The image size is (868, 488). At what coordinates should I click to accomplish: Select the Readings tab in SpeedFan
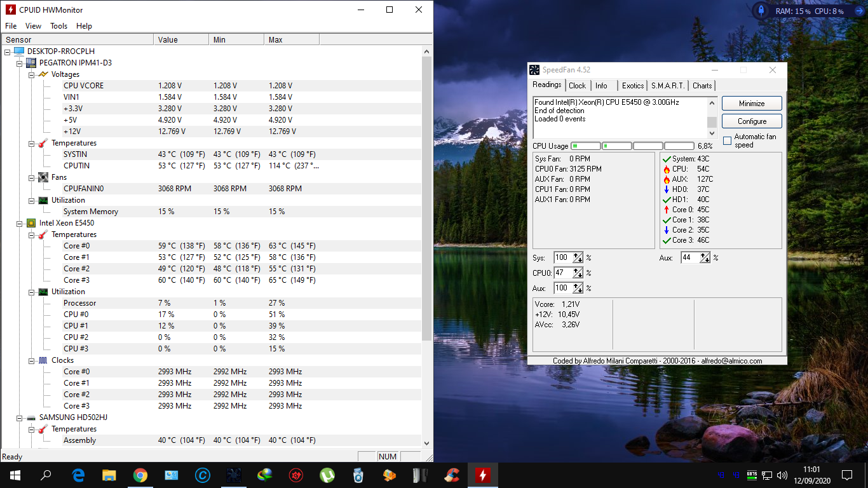(x=547, y=85)
